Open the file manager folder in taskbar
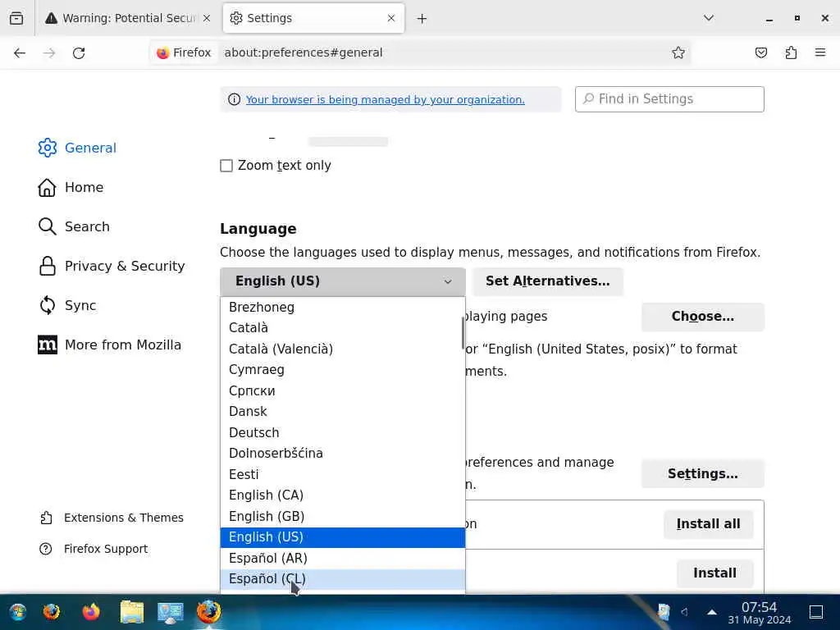The image size is (840, 630). 132,612
